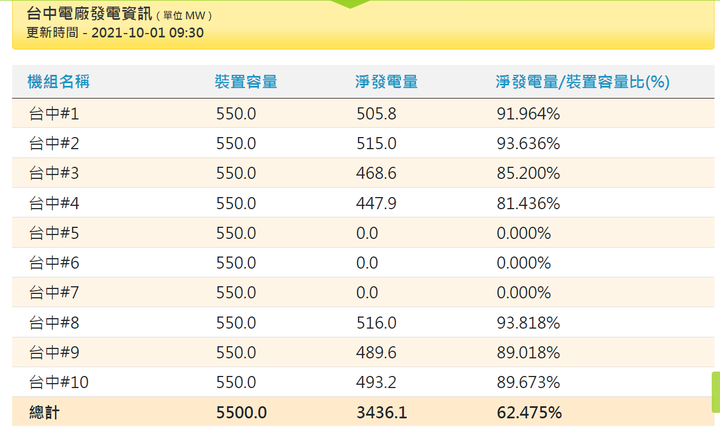Select the 台中#7 unit name

54,292
